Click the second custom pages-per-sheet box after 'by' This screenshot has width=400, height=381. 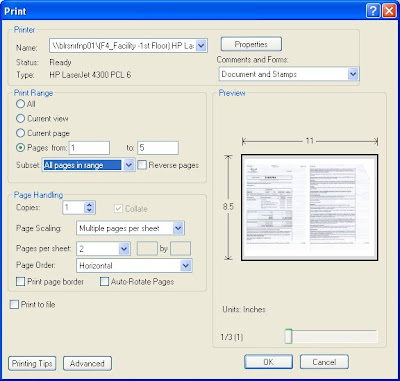[x=180, y=249]
